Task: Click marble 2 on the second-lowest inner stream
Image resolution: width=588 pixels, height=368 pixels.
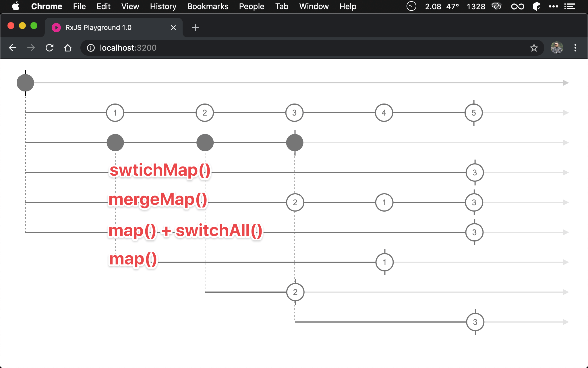Action: (x=295, y=292)
